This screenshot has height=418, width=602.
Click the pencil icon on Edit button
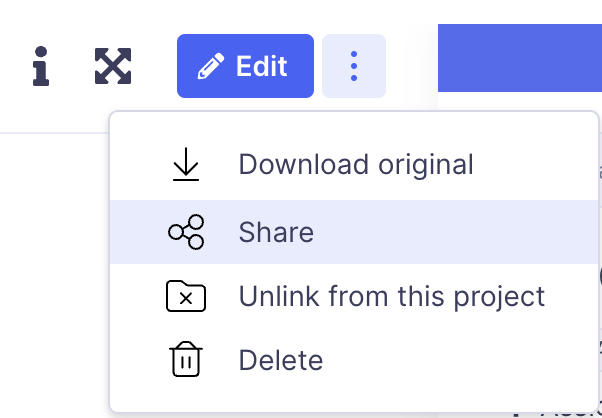click(211, 67)
